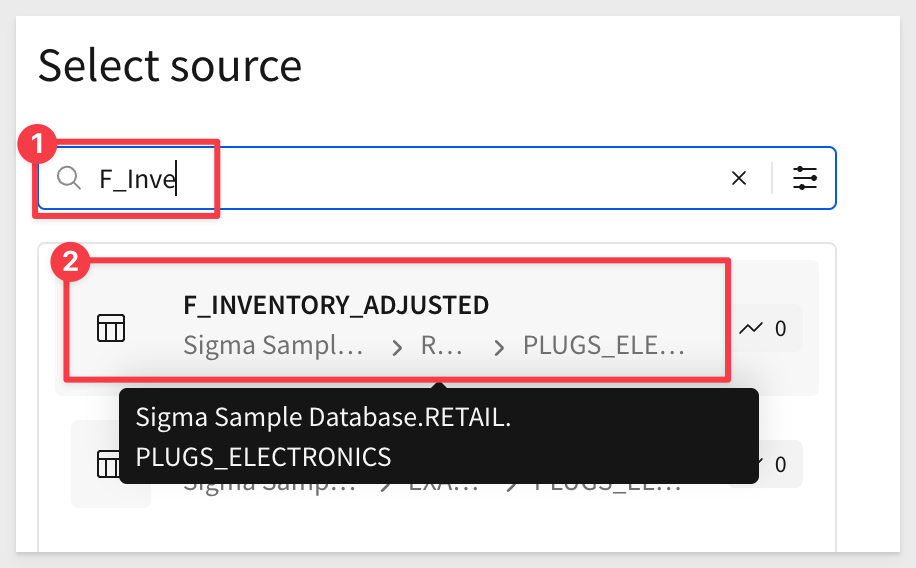The image size is (916, 568).
Task: Click the table icon beside F_INVENTORY_ADJUSTED
Action: pos(111,328)
